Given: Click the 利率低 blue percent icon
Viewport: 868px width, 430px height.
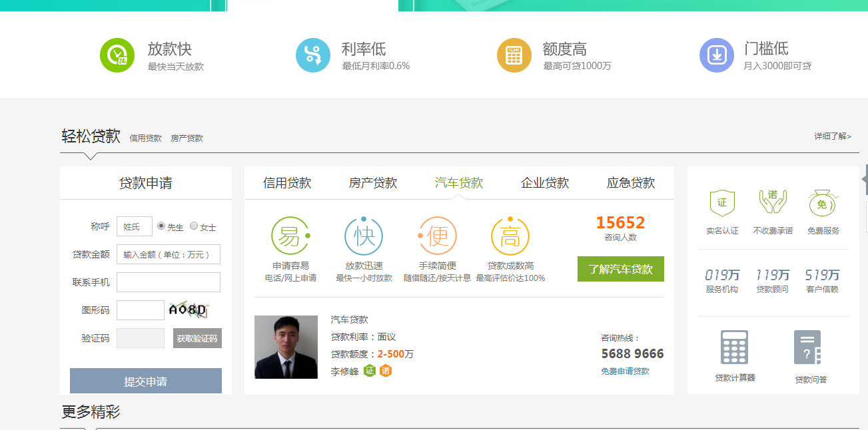Looking at the screenshot, I should pyautogui.click(x=312, y=55).
